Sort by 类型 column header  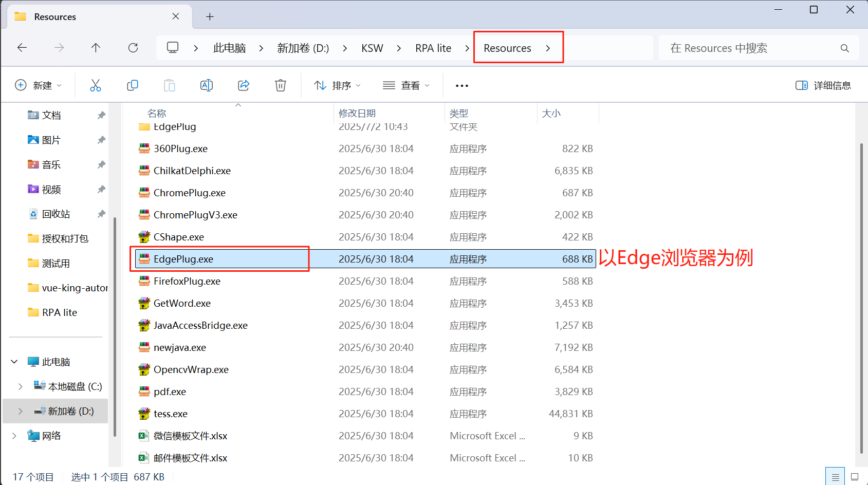(459, 113)
